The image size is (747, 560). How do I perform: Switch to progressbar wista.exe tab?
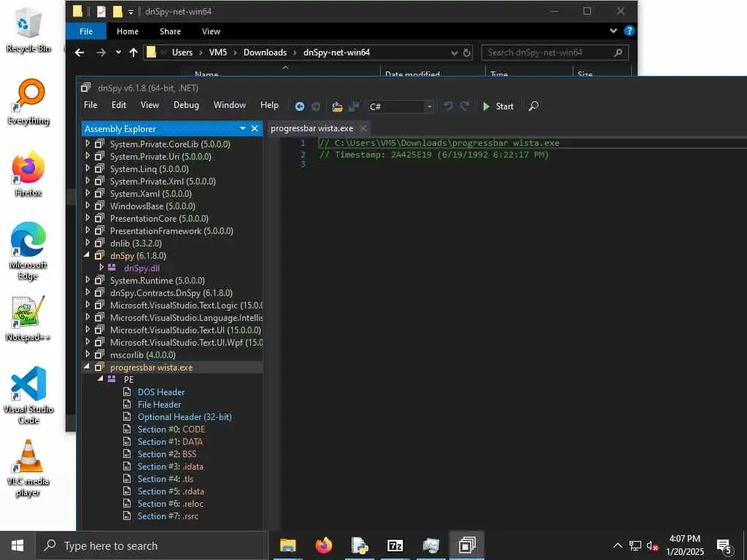(x=312, y=128)
